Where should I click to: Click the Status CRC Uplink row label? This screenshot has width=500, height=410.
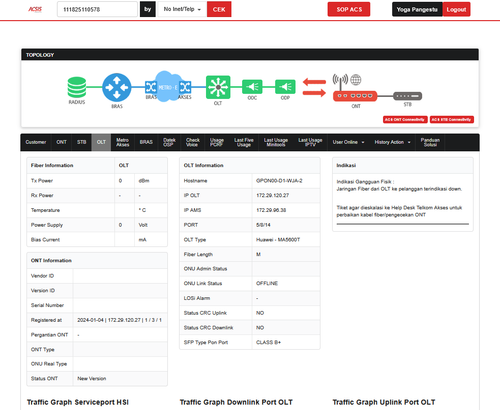[x=205, y=313]
